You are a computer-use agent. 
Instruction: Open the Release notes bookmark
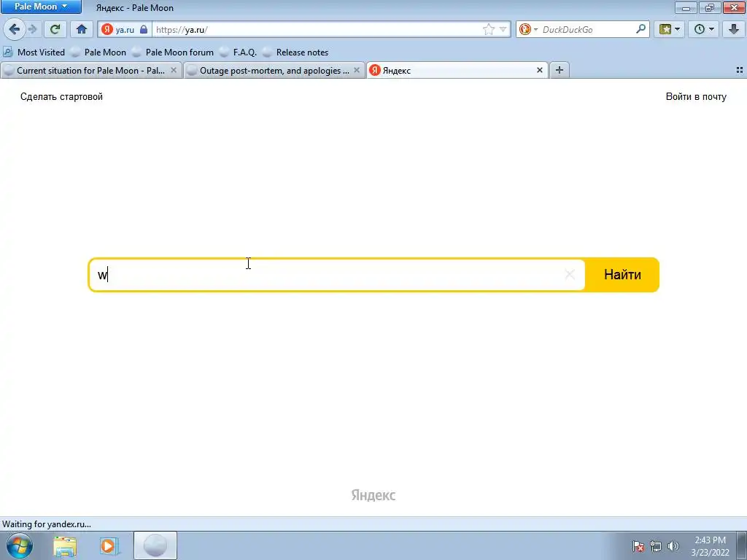coord(296,52)
